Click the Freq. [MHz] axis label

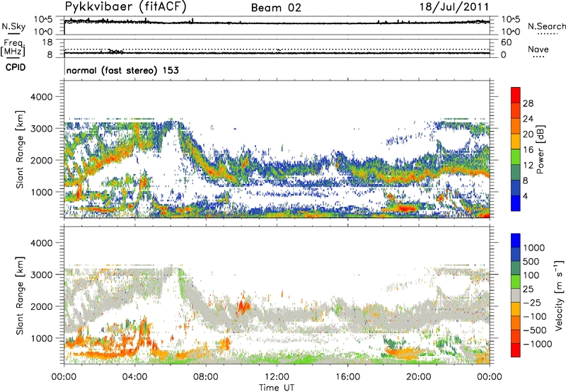(x=13, y=47)
